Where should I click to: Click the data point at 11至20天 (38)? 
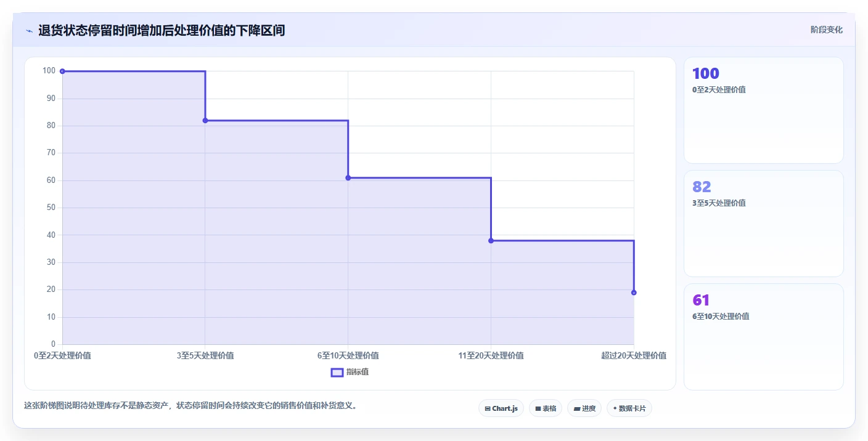click(x=491, y=241)
